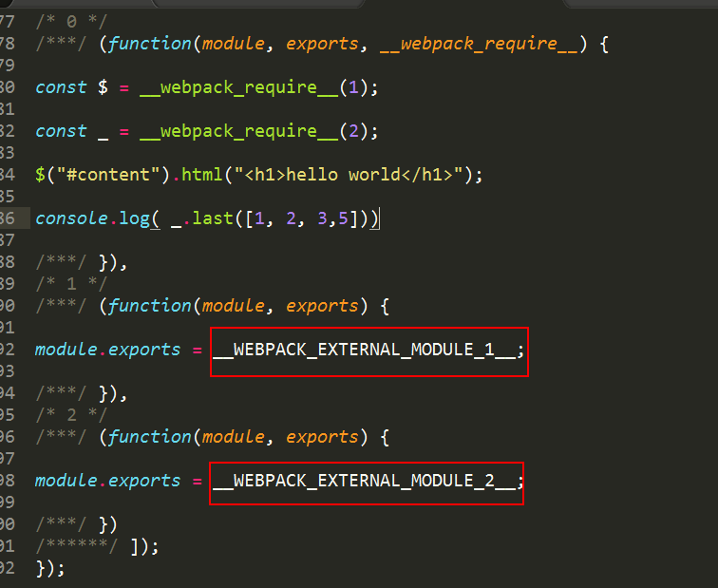Select the "#content" selector string

click(108, 175)
